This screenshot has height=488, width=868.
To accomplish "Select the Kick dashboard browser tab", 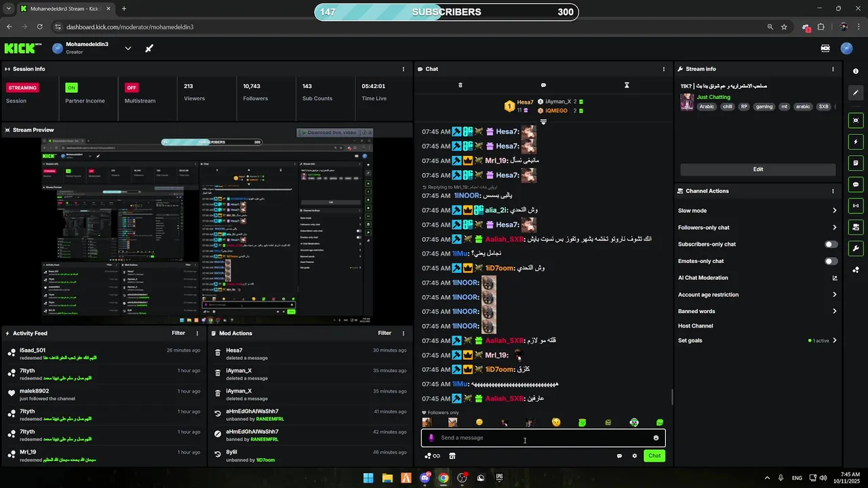I will (64, 9).
